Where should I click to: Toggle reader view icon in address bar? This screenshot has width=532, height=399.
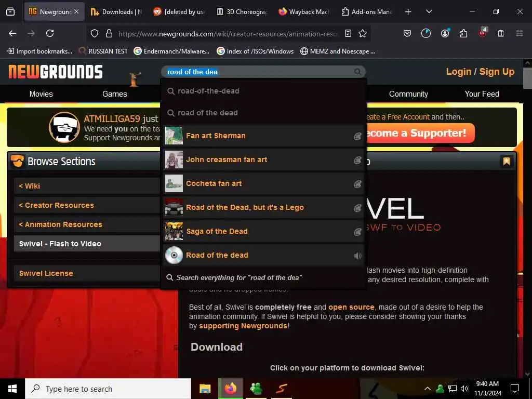[348, 33]
